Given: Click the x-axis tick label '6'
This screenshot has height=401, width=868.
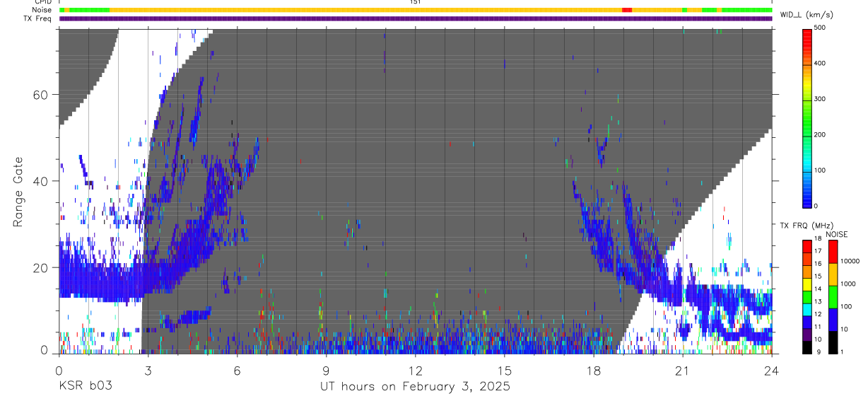Looking at the screenshot, I should pos(237,370).
